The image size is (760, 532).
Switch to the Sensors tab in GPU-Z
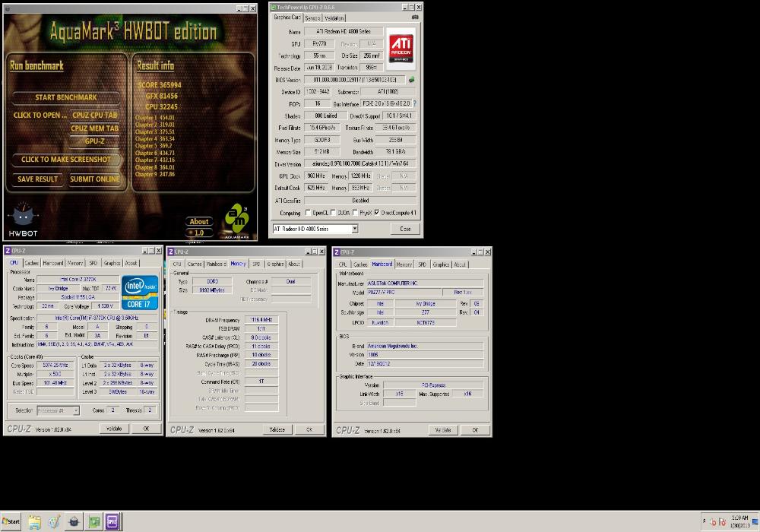tap(312, 18)
